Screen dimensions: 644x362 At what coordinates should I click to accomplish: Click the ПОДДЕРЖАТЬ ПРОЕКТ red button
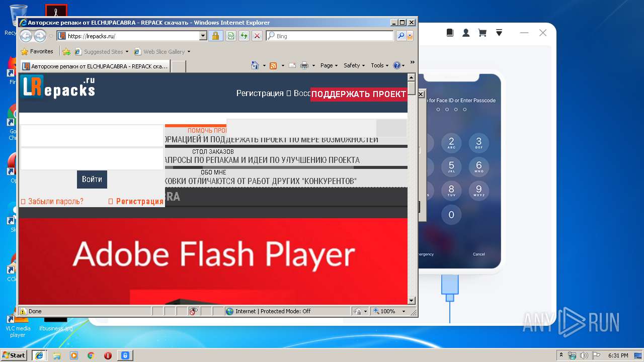tap(359, 94)
